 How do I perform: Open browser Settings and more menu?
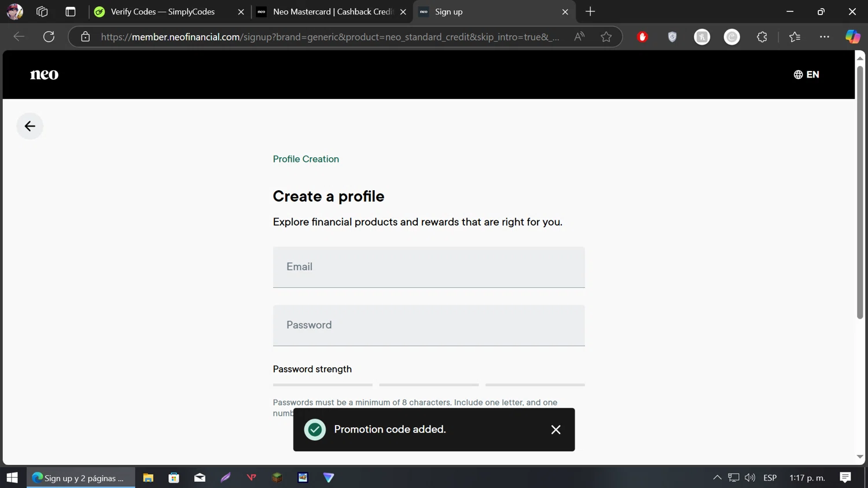[x=825, y=37]
